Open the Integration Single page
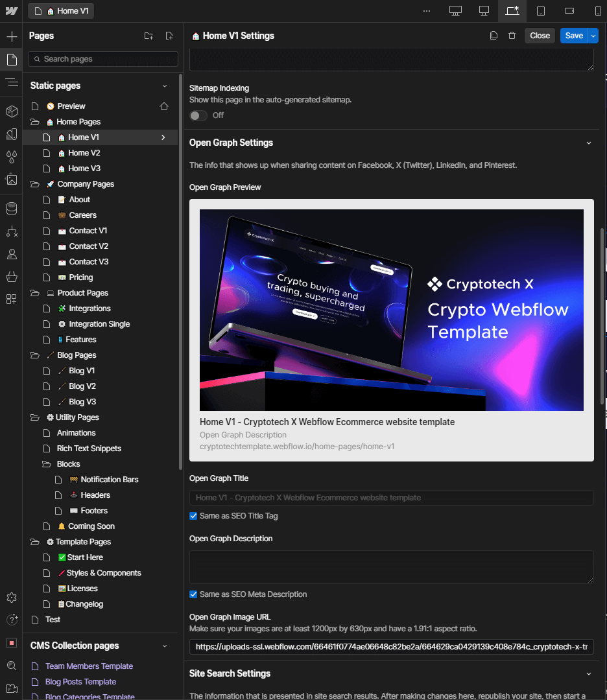 tap(99, 324)
